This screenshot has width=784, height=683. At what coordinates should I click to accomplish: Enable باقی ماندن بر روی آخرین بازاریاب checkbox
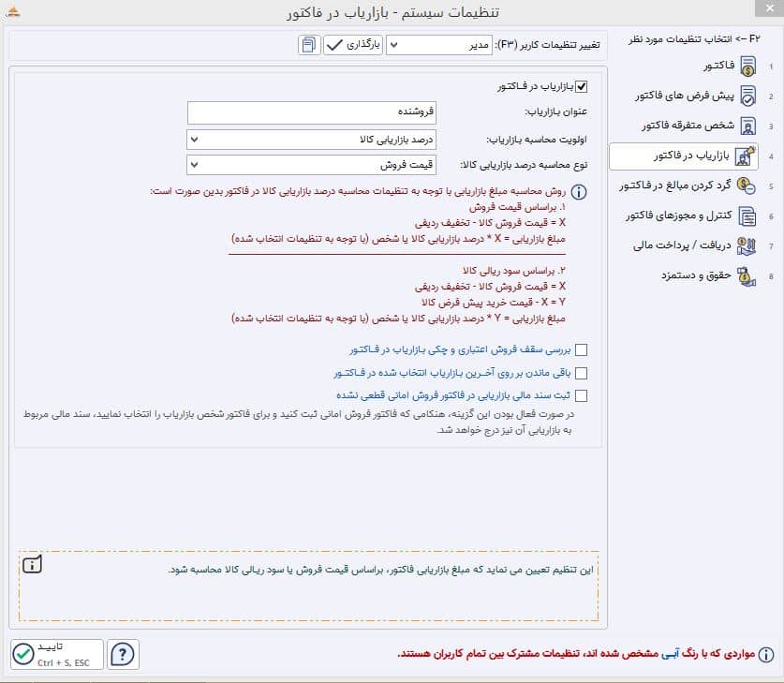pos(581,373)
